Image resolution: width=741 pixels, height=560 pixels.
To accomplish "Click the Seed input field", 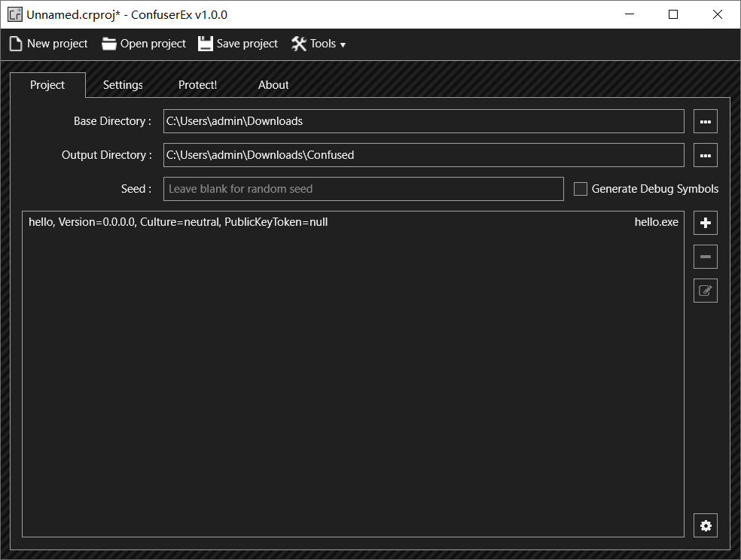I will tap(364, 189).
